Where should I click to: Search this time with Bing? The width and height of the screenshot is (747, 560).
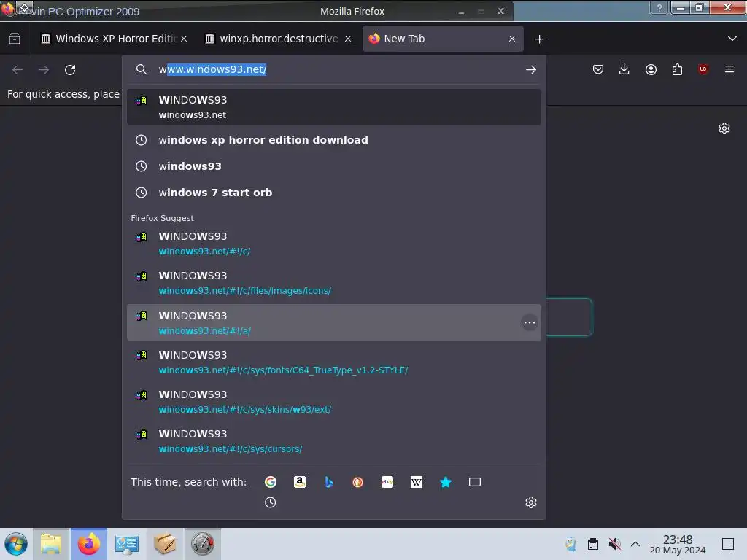329,482
